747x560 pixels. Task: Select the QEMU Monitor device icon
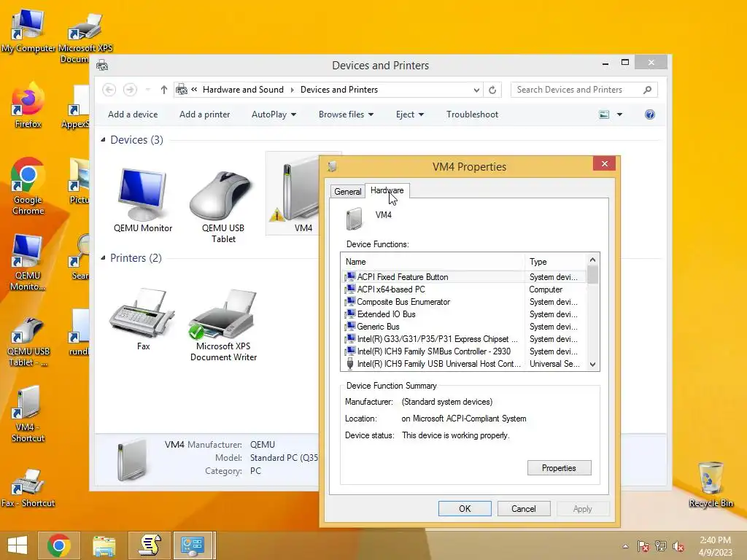tap(142, 200)
